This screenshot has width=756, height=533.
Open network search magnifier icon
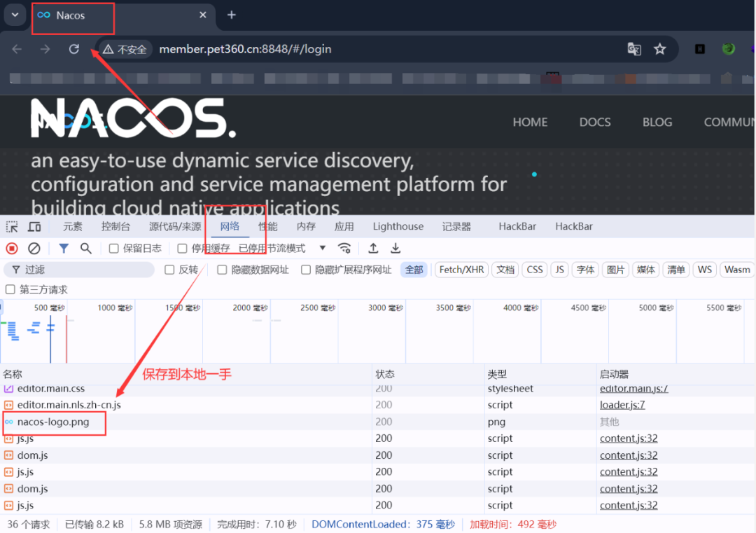[x=86, y=249]
